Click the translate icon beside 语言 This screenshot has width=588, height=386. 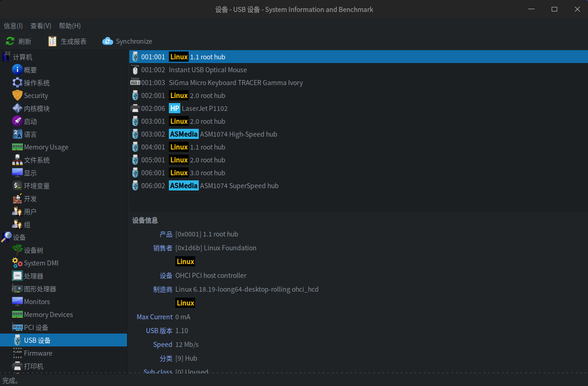(17, 134)
